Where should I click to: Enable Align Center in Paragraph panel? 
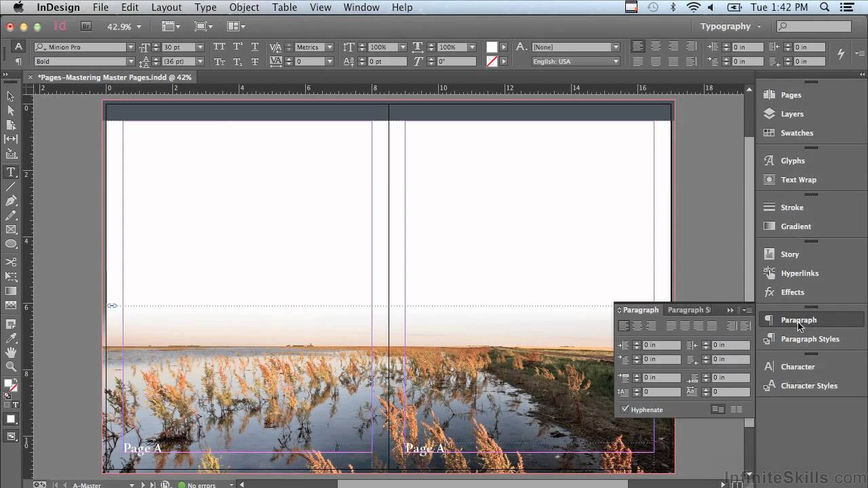(x=637, y=326)
